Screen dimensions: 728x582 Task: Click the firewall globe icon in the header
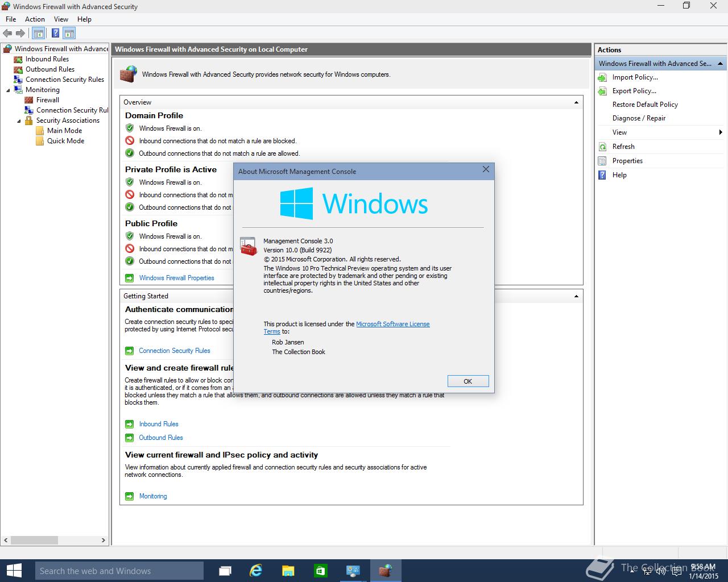129,74
